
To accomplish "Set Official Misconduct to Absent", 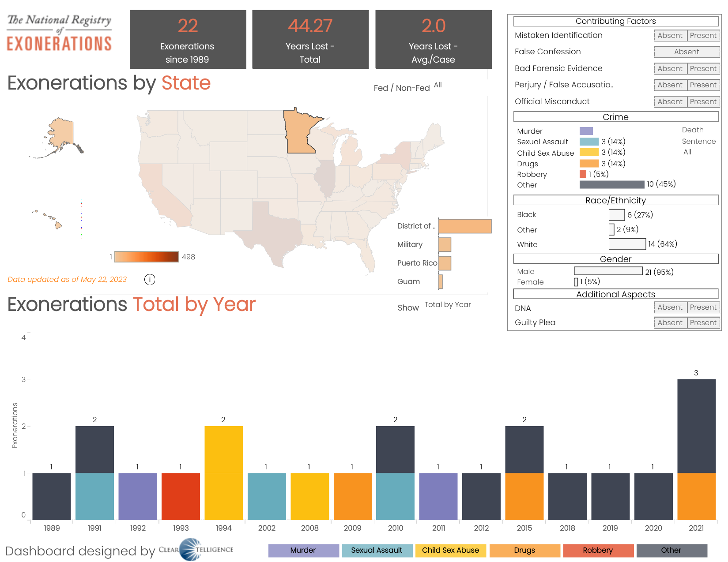I will (x=670, y=102).
